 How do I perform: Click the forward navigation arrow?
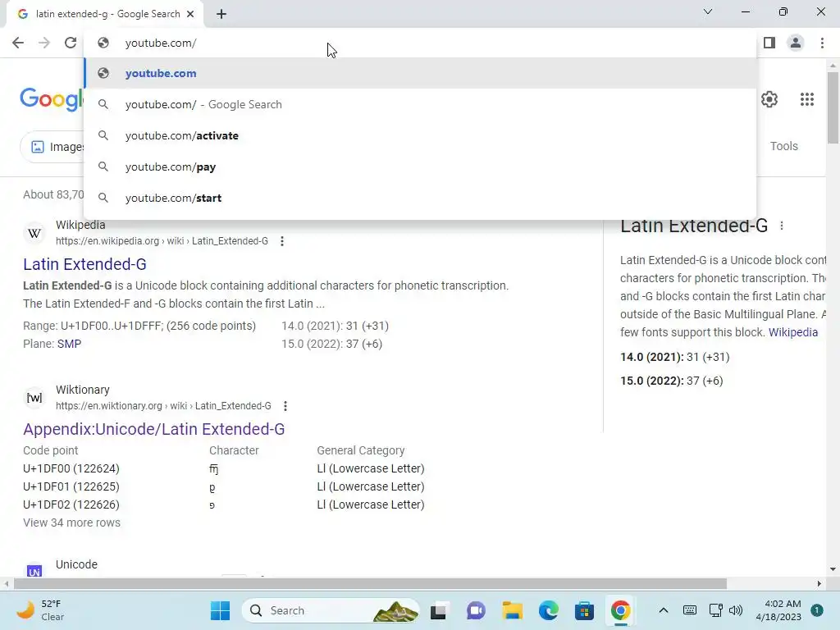[x=44, y=43]
